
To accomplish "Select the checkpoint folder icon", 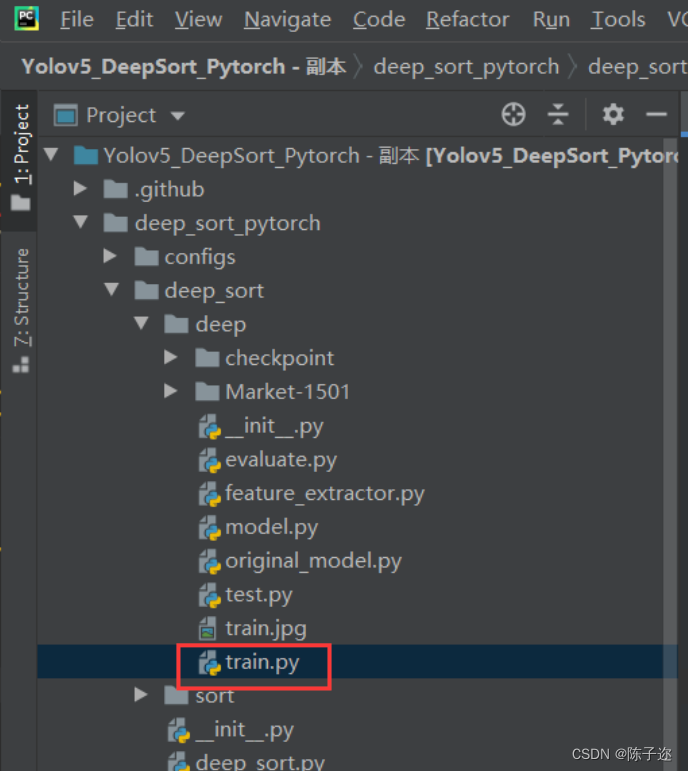I will (207, 358).
